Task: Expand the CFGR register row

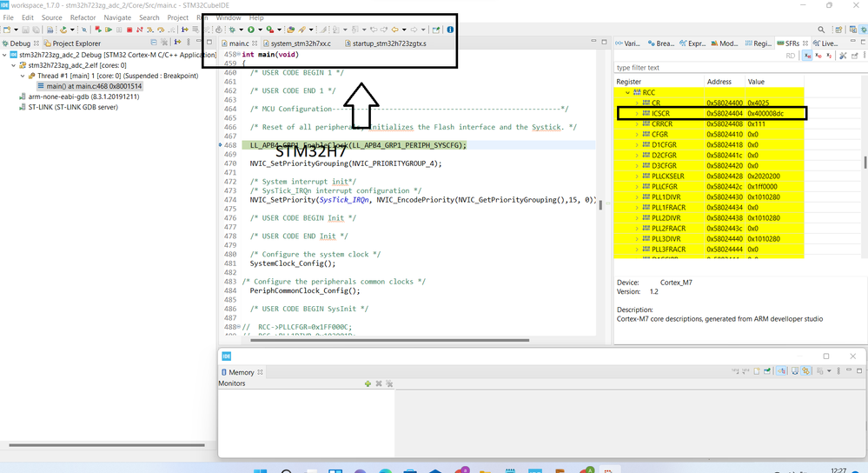Action: pyautogui.click(x=637, y=135)
